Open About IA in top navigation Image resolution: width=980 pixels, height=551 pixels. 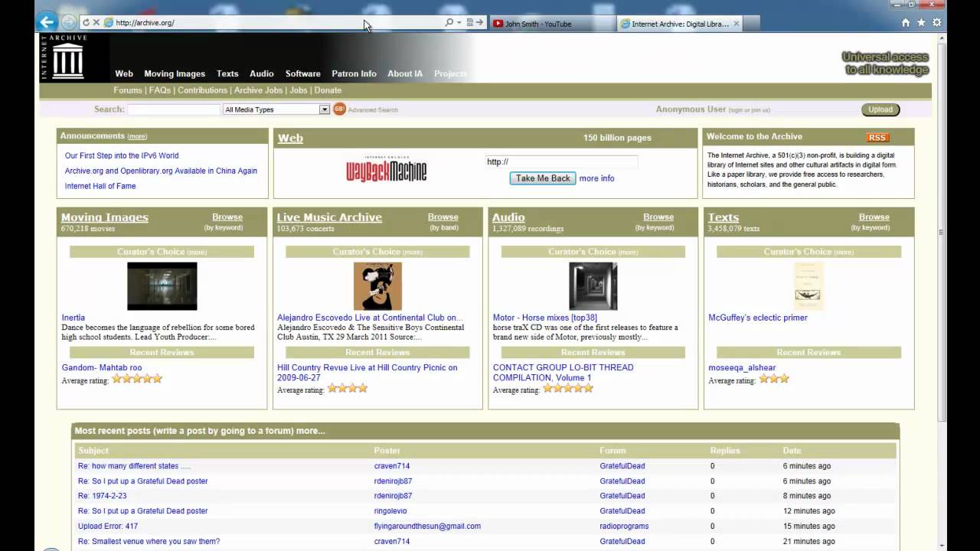coord(405,73)
